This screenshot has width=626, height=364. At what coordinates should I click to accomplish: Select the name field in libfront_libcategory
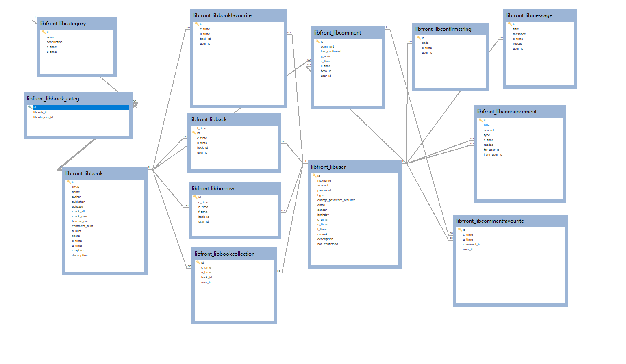coord(50,37)
